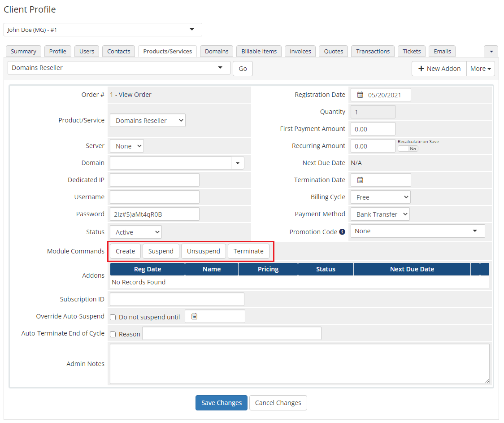
Task: Switch to the Users tab
Action: [x=87, y=52]
